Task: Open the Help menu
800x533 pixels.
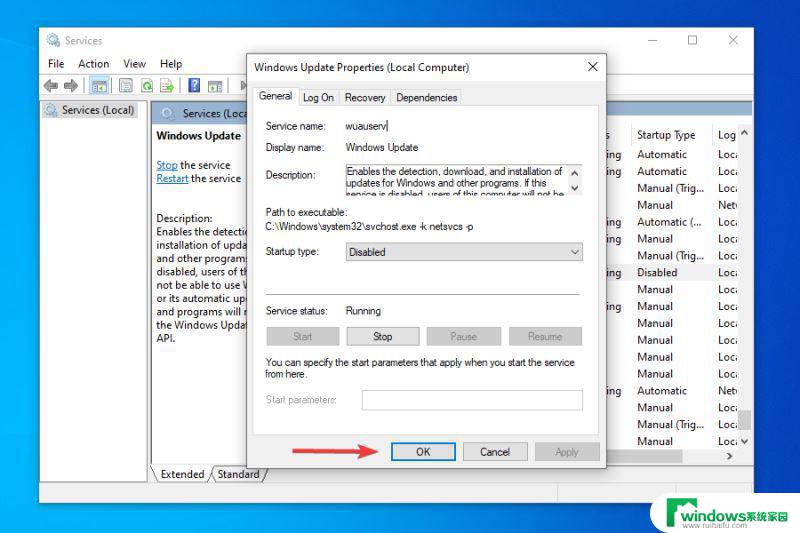Action: point(171,64)
